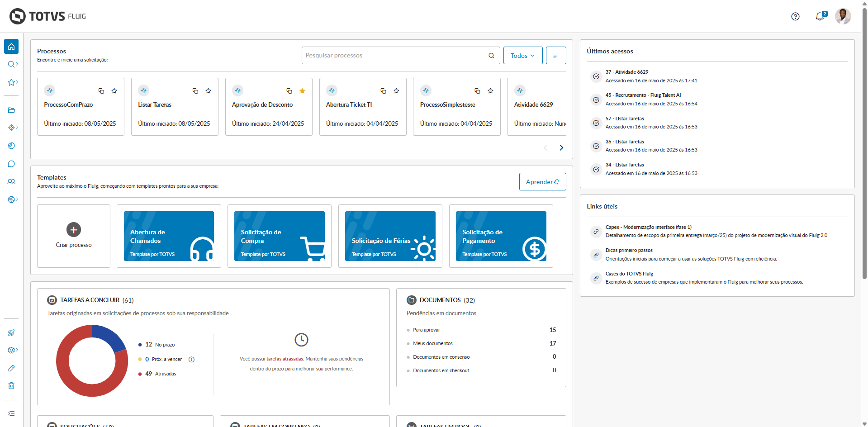Image resolution: width=868 pixels, height=427 pixels.
Task: Open the settings gear sidebar icon
Action: (x=13, y=350)
